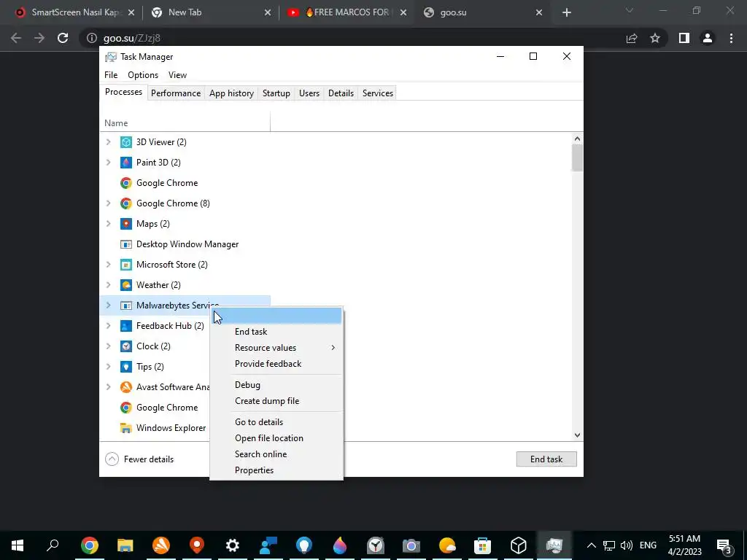Viewport: 747px width, 560px height.
Task: Switch to the Users tab
Action: [x=309, y=93]
